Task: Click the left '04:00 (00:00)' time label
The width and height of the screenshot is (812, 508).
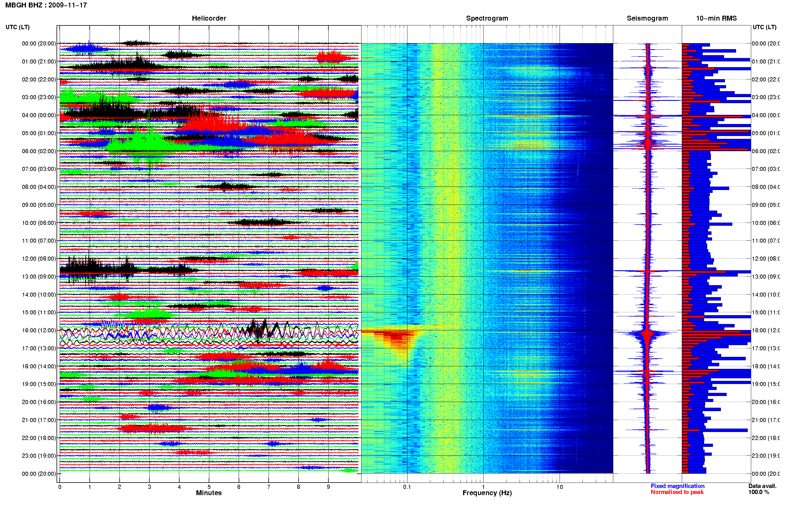Action: 39,115
